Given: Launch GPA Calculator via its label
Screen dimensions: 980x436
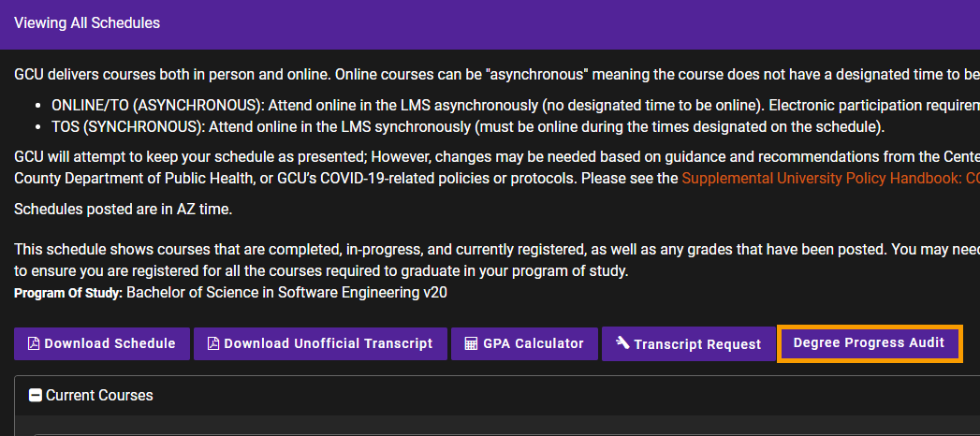Looking at the screenshot, I should pyautogui.click(x=534, y=343).
